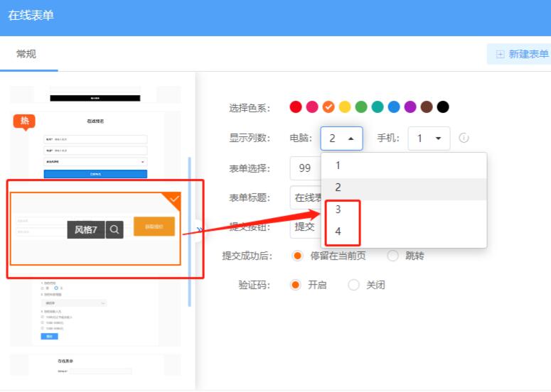The image size is (551, 392).
Task: Click the magnifier preview icon on 风格7
Action: click(x=114, y=229)
